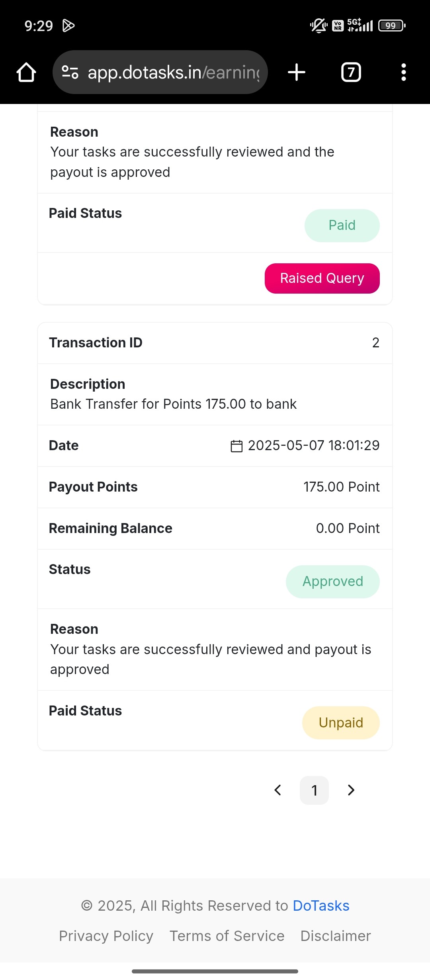This screenshot has height=980, width=430.
Task: Tap the browser home icon
Action: [26, 72]
